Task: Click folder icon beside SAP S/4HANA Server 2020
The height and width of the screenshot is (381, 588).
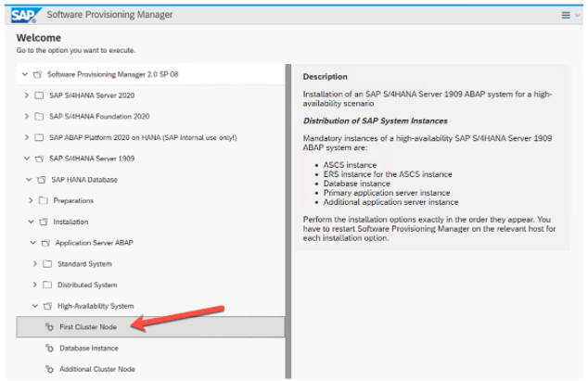Action: pos(39,95)
